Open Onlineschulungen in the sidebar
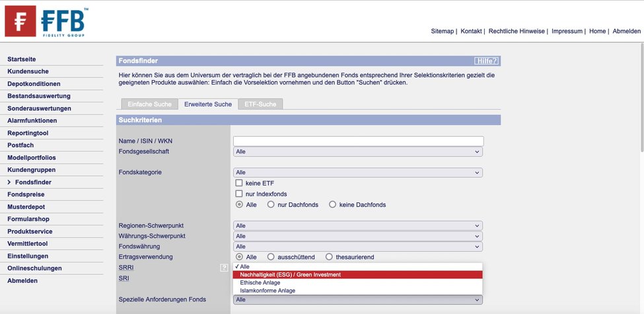644x314 pixels. [34, 268]
